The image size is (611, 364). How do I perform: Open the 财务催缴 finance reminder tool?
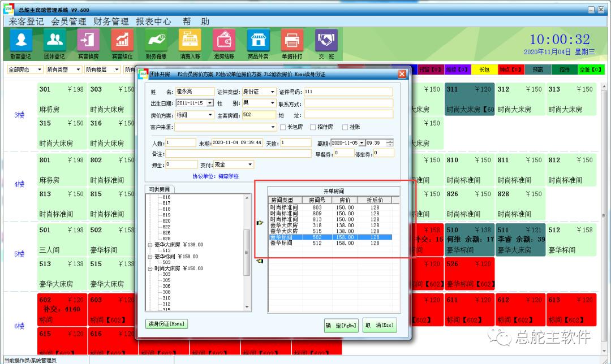click(x=156, y=40)
